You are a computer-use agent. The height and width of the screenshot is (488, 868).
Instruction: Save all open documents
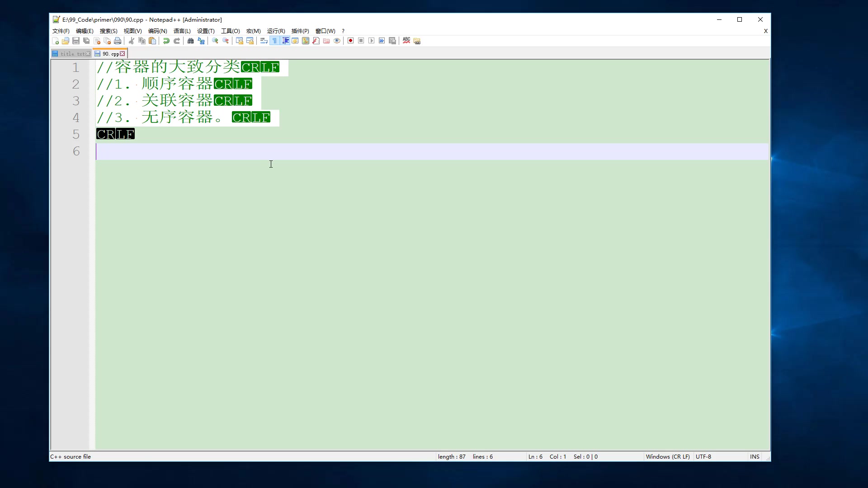pos(86,41)
